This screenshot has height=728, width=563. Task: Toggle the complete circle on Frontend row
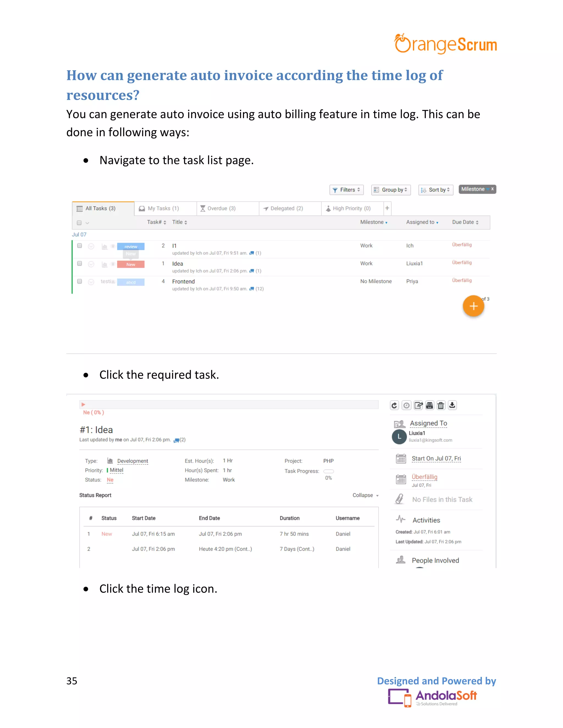pyautogui.click(x=91, y=282)
